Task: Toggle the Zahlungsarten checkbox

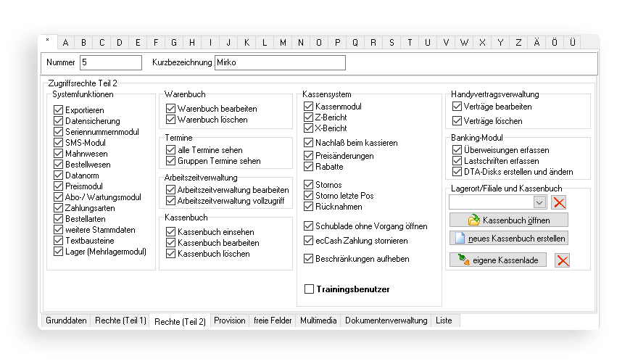Action: pos(58,208)
